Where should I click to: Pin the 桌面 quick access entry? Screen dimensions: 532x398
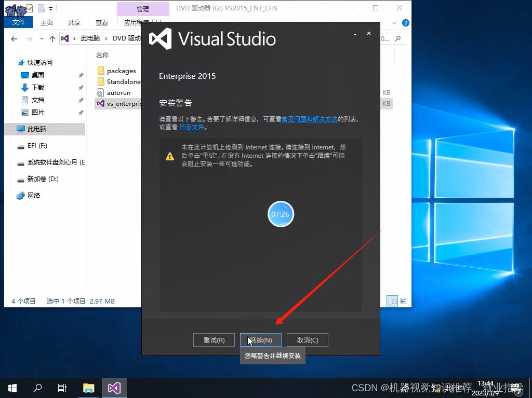coord(81,75)
